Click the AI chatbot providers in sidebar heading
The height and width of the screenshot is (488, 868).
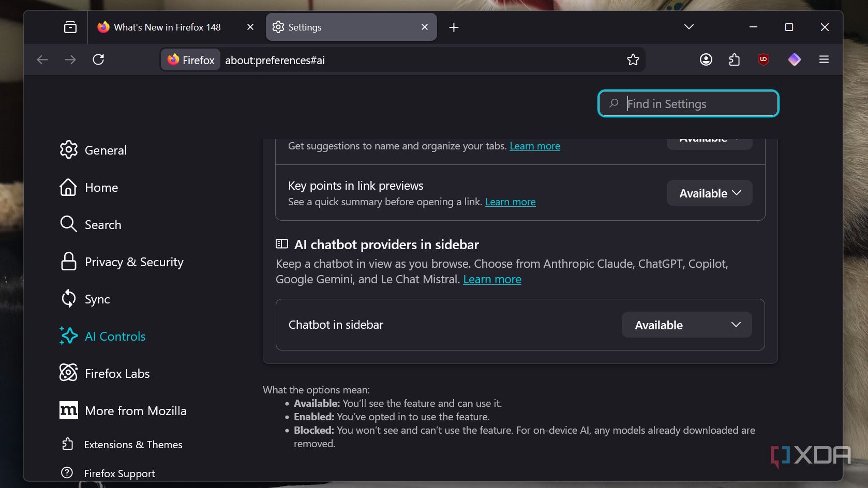click(386, 245)
